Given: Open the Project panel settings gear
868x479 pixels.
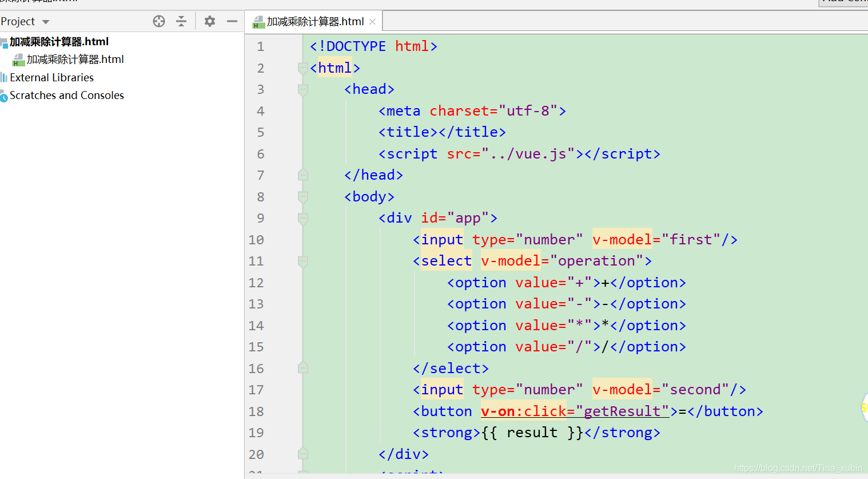Looking at the screenshot, I should click(210, 21).
